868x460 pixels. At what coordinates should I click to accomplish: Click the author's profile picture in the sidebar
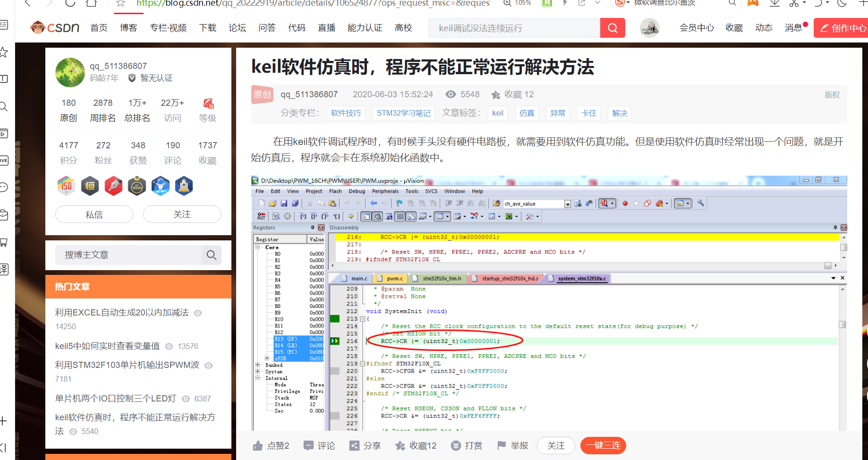coord(70,72)
